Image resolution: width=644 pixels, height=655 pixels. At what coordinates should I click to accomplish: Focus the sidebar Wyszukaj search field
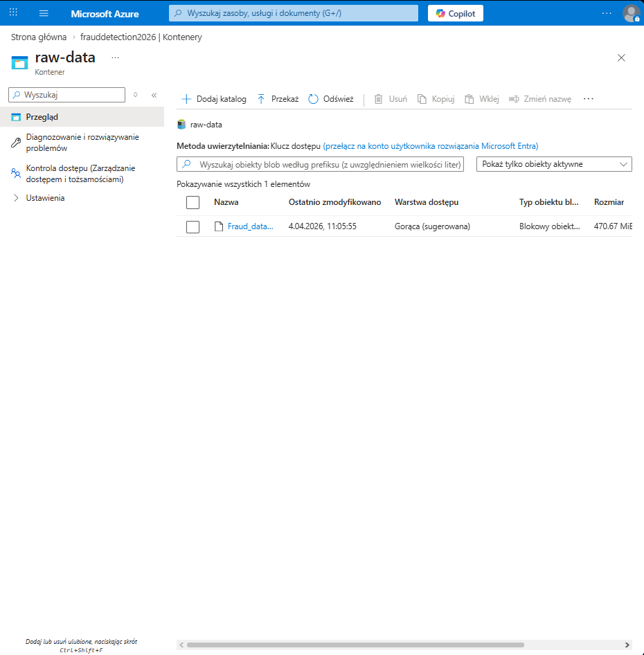point(67,95)
